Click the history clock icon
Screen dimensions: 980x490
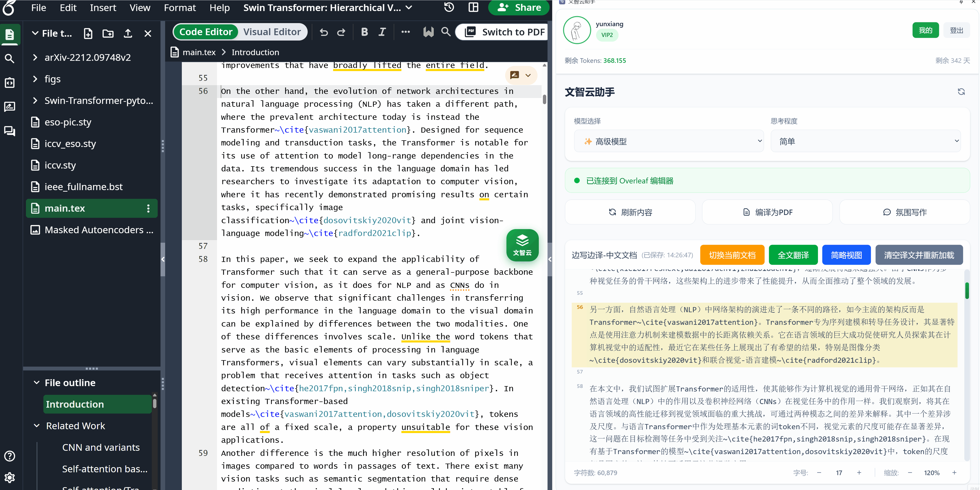coord(449,7)
